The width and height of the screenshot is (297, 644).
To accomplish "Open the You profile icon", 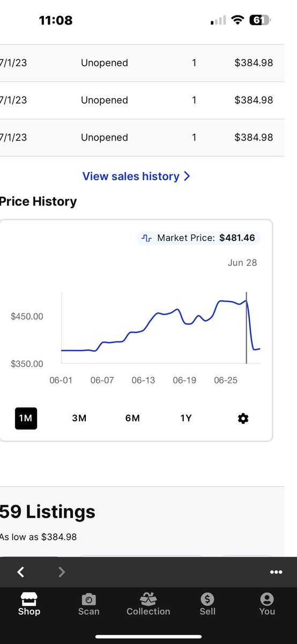I will point(267,599).
